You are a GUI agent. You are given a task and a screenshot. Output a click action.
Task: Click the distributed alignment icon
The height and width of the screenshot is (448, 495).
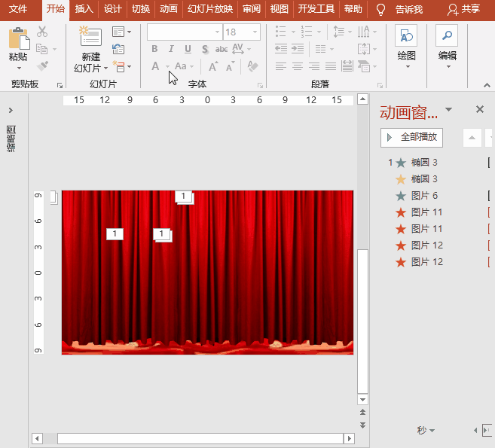tap(347, 66)
